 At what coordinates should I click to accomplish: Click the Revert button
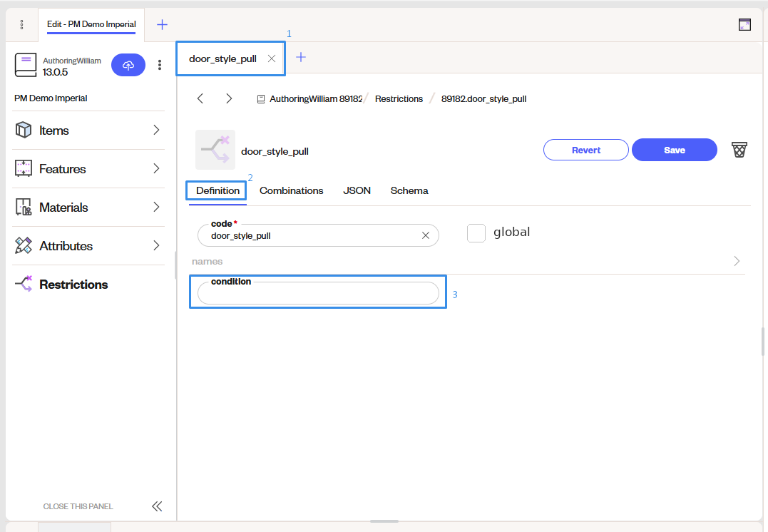(x=585, y=150)
